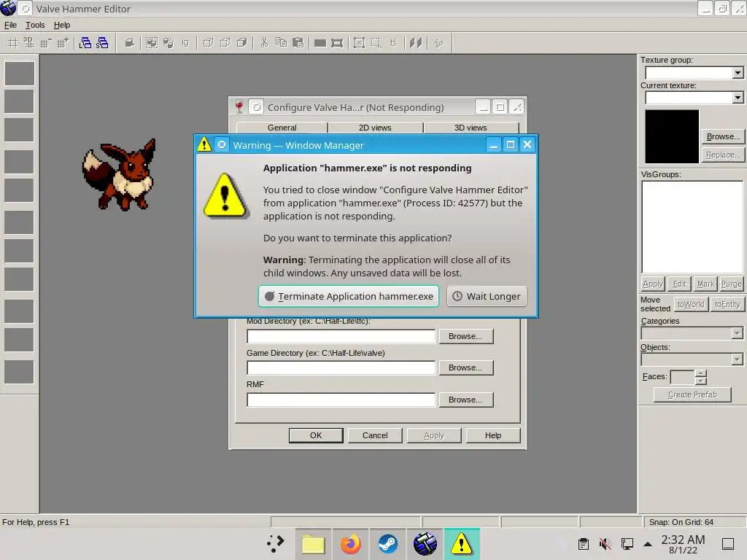Viewport: 747px width, 560px height.
Task: Toggle the auto selection icon
Action: (376, 43)
